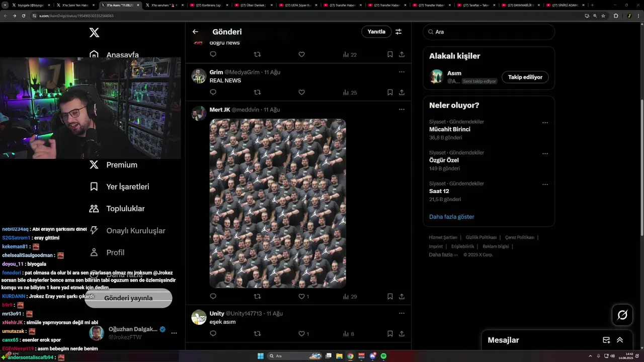The height and width of the screenshot is (362, 644).
Task: Expand Daha fazla footer menu
Action: 443,255
